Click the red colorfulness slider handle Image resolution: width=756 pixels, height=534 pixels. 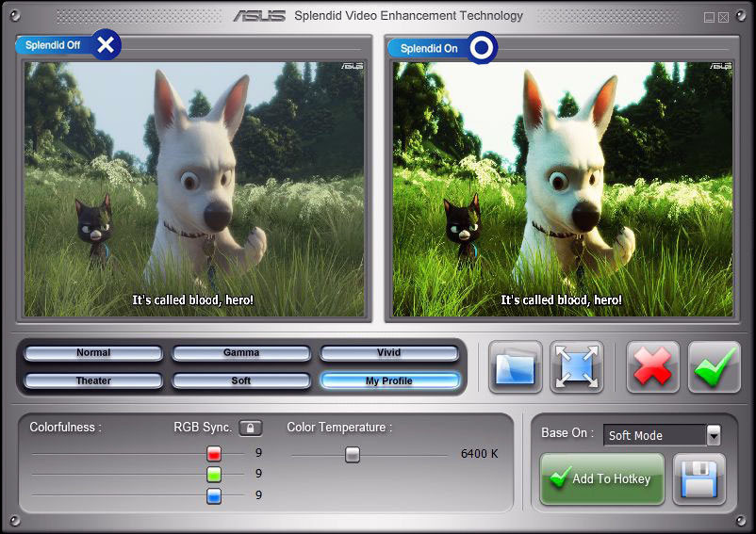pyautogui.click(x=214, y=453)
